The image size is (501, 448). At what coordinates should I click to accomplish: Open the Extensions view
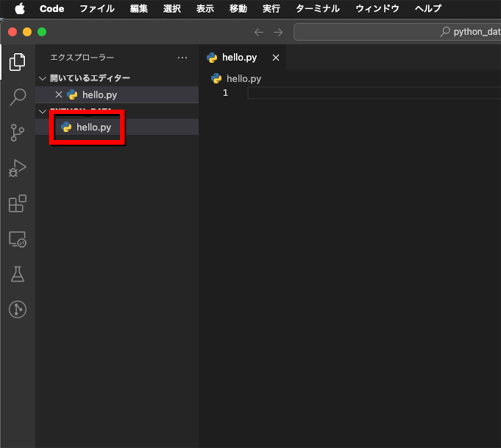17,204
